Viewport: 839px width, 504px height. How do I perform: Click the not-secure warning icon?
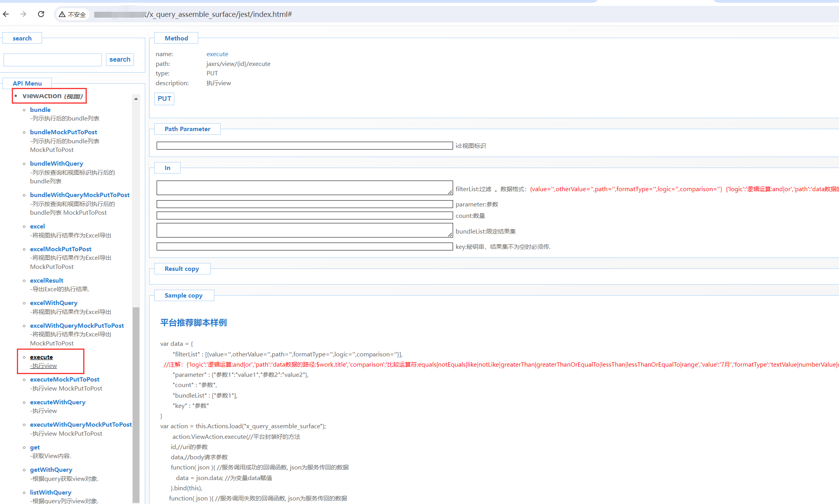click(x=62, y=15)
